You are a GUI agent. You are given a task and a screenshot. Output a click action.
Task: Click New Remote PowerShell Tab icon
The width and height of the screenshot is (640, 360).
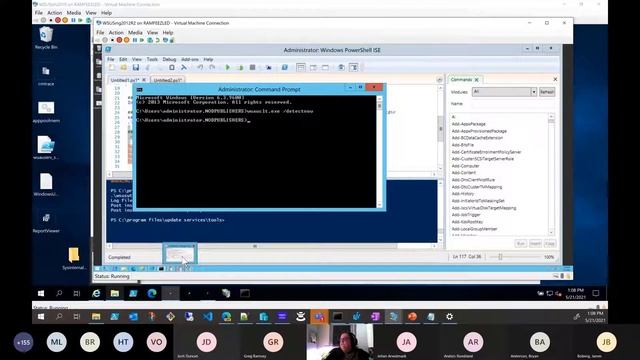point(268,67)
